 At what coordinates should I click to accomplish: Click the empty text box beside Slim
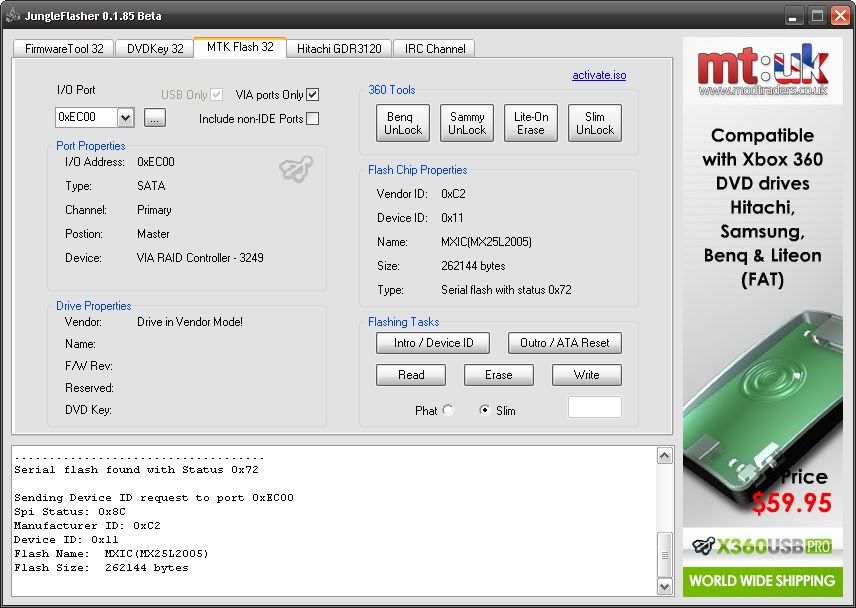[x=595, y=407]
